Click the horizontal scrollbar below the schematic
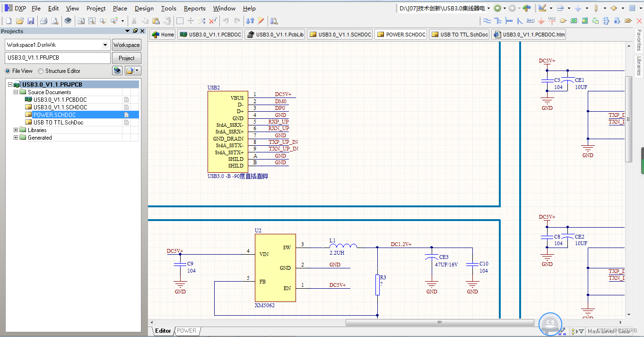The height and width of the screenshot is (337, 644). pos(439,323)
